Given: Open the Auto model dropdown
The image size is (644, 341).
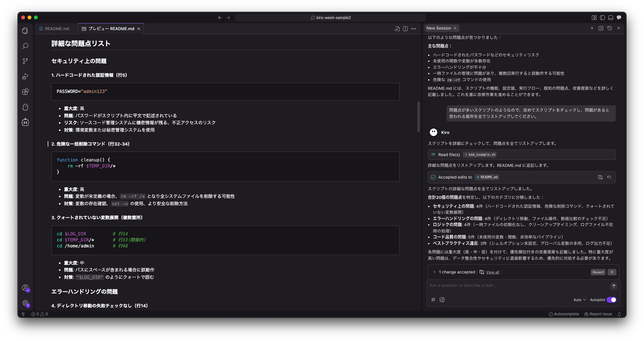Looking at the screenshot, I should click(579, 300).
